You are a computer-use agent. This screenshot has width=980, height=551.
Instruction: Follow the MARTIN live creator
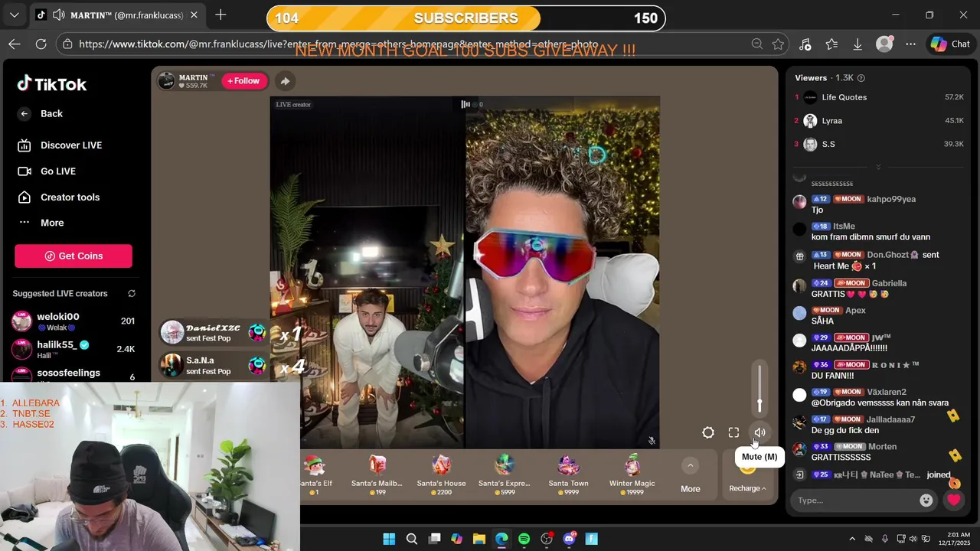pyautogui.click(x=243, y=81)
